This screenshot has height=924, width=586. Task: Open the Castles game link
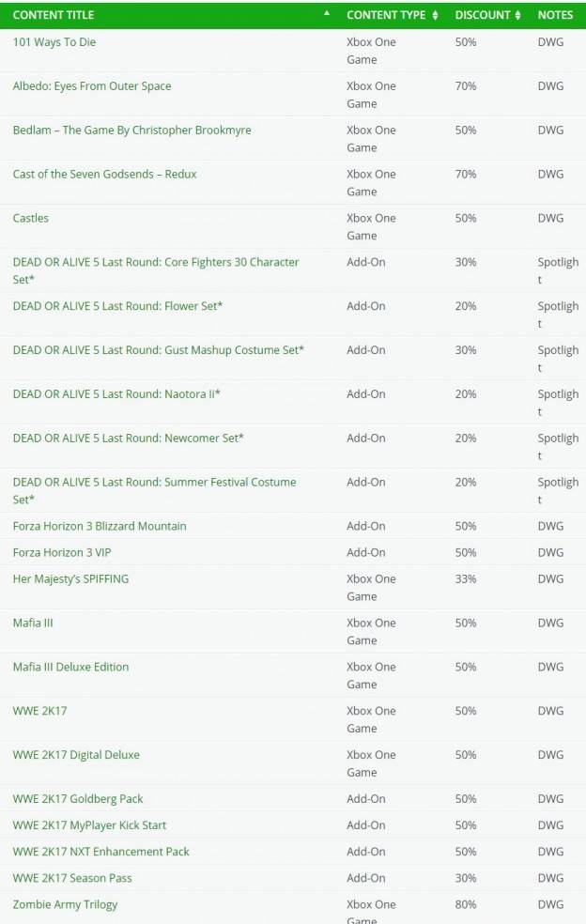coord(31,218)
